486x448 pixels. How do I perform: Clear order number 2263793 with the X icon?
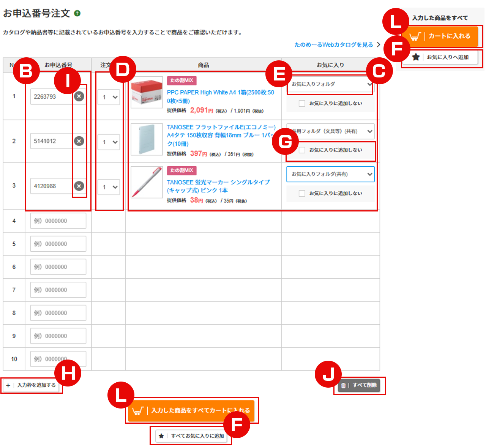pyautogui.click(x=79, y=96)
